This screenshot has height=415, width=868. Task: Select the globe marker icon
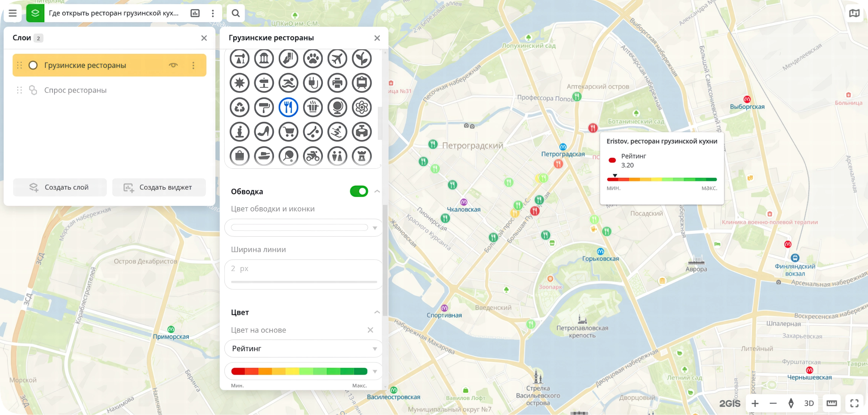(337, 107)
